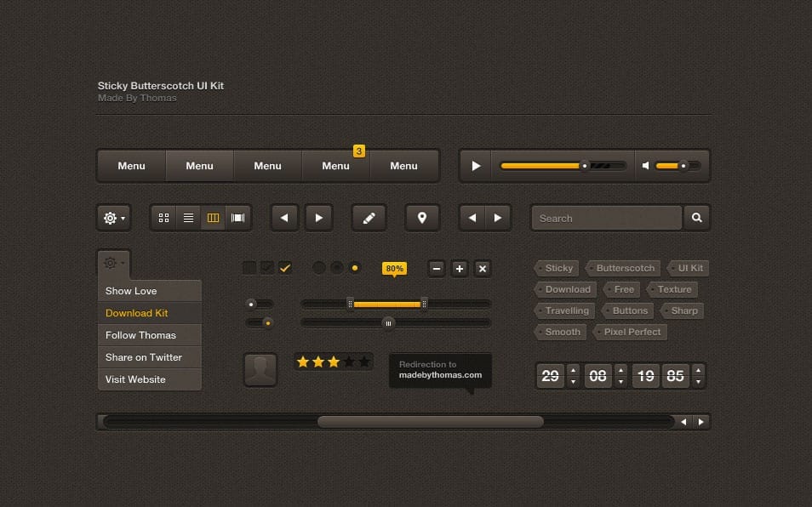Select the list view icon
The height and width of the screenshot is (507, 812).
pyautogui.click(x=188, y=217)
